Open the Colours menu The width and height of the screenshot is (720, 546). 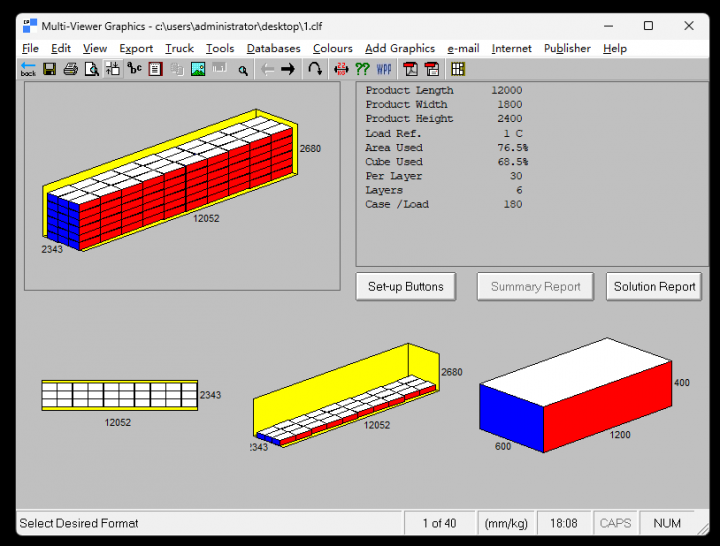pyautogui.click(x=332, y=48)
